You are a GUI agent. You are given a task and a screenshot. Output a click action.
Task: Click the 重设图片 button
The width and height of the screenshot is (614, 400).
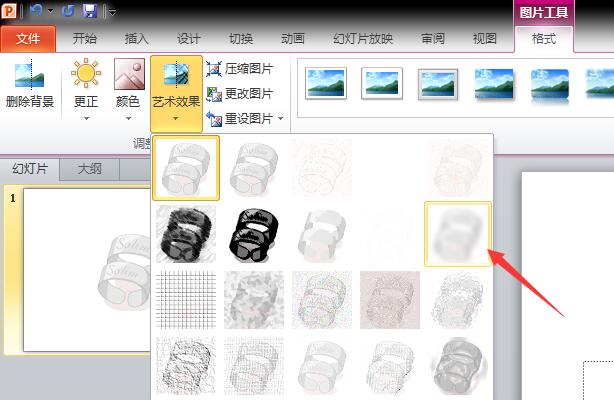tap(240, 118)
